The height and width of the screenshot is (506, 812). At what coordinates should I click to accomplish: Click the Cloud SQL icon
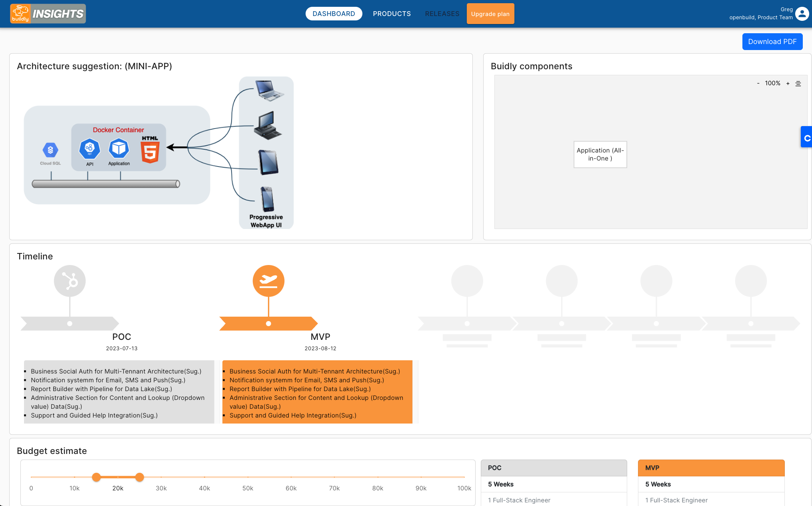pyautogui.click(x=50, y=151)
